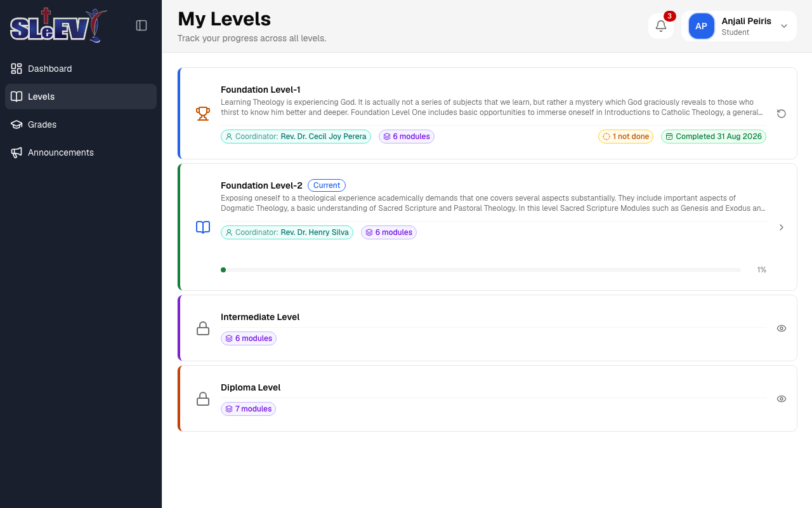
Task: Open Foundation Level-2 via right chevron
Action: 782,227
